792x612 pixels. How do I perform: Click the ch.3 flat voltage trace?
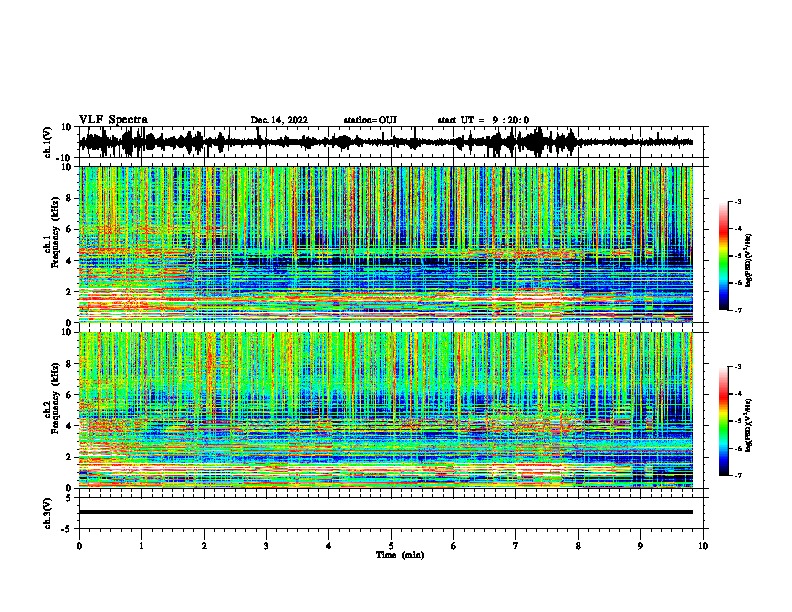click(x=386, y=512)
